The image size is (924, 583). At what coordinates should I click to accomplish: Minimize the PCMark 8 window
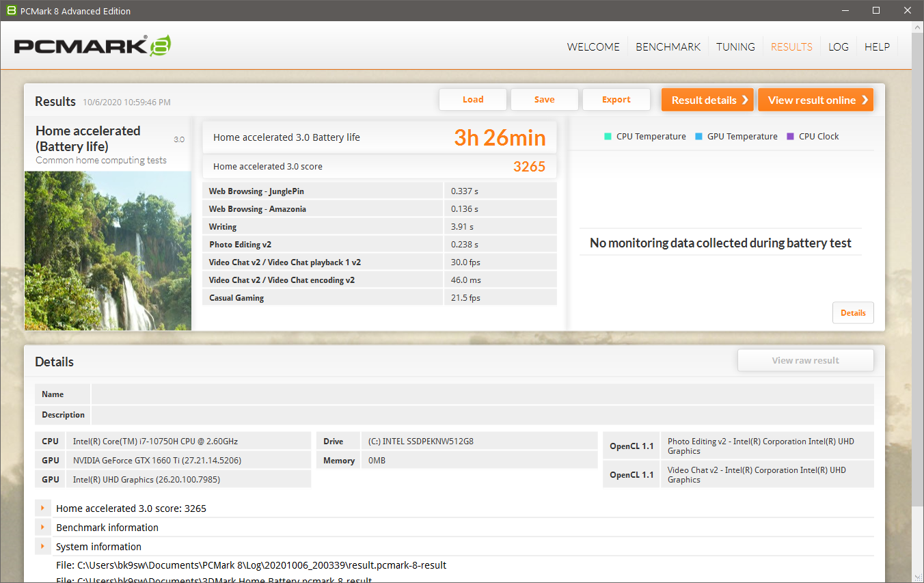coord(845,10)
